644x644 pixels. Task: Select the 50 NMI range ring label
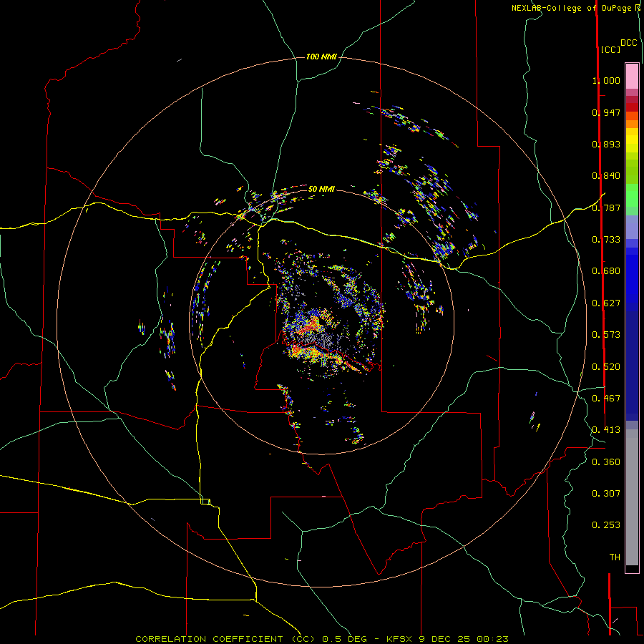(321, 189)
